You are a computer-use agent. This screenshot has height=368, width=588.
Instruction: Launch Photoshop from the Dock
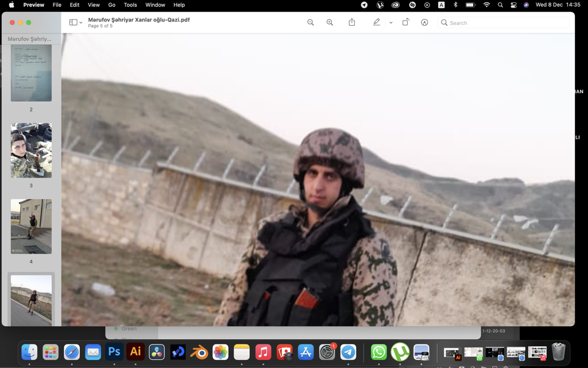tap(114, 352)
